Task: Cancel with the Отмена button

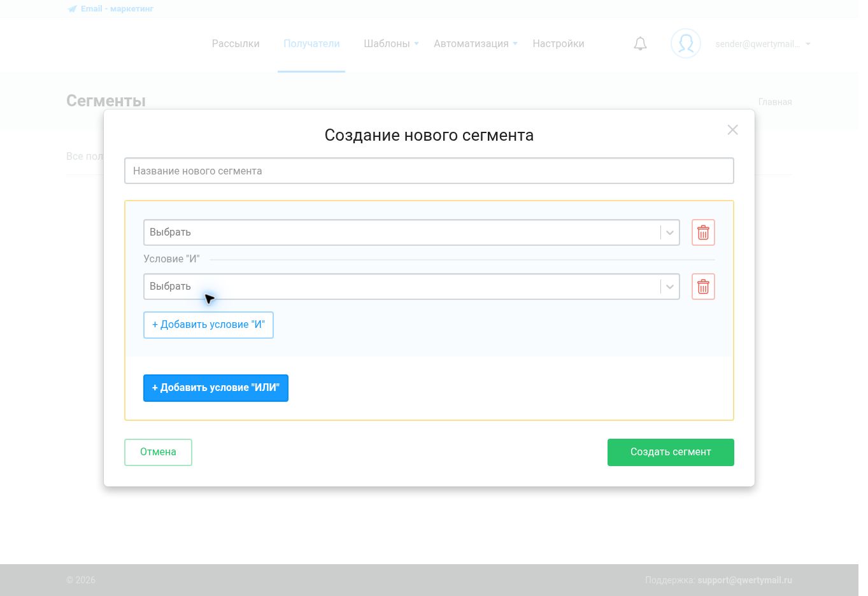Action: [158, 452]
